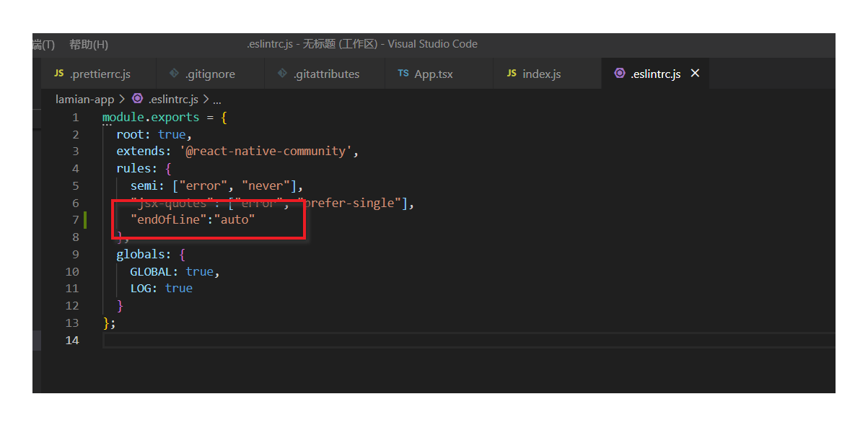Screen dimensions: 868x425
Task: Place cursor on empty line 14
Action: 469,339
